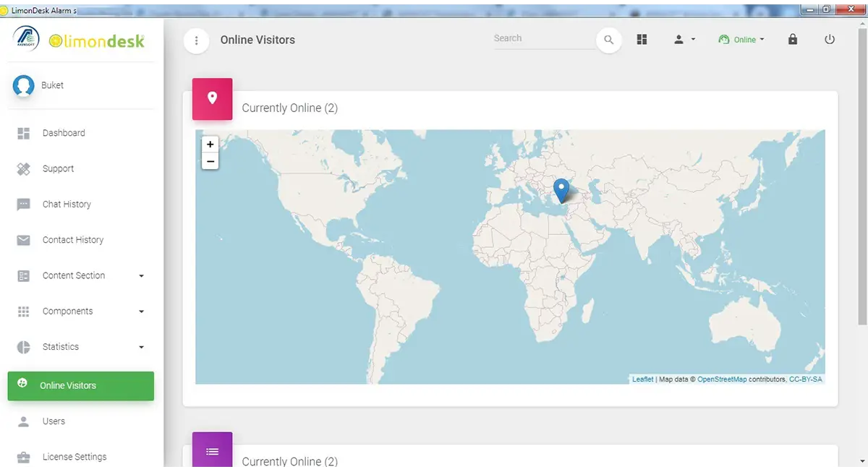
Task: Expand the Statistics menu
Action: click(81, 347)
